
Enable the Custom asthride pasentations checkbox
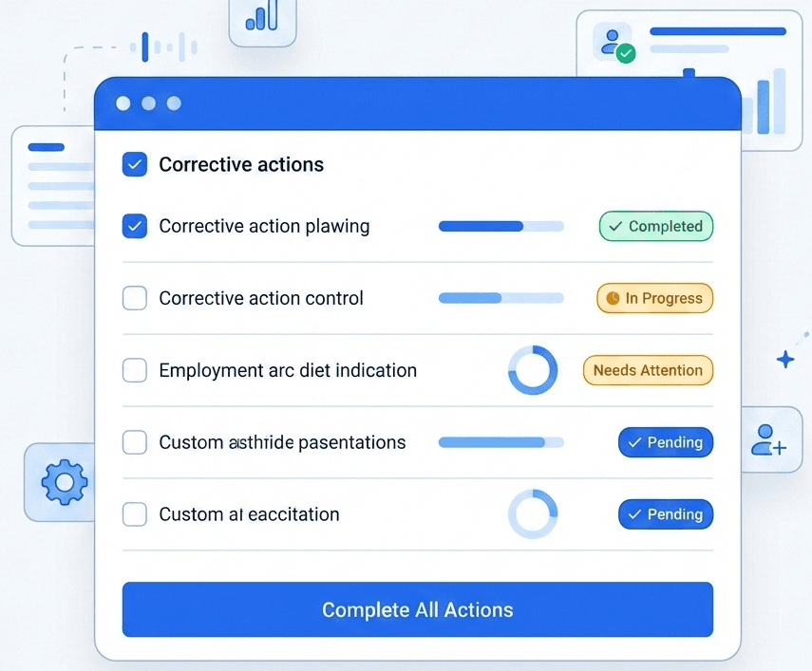click(135, 442)
